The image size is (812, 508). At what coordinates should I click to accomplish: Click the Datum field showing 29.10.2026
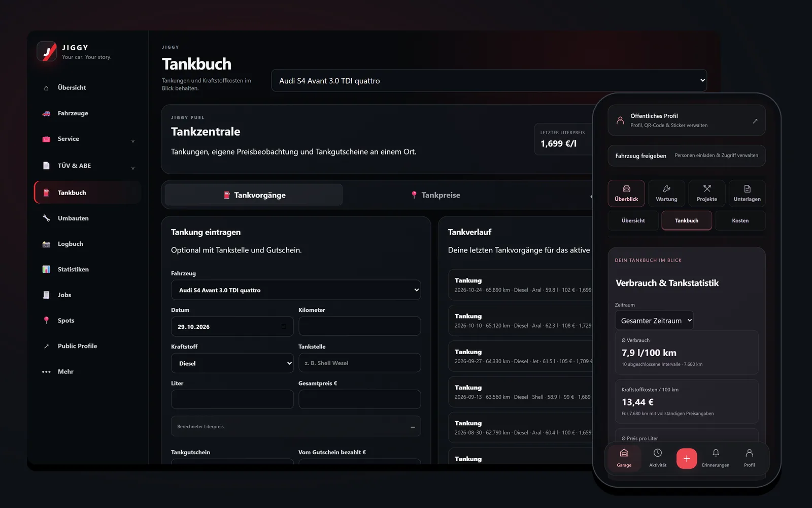232,327
